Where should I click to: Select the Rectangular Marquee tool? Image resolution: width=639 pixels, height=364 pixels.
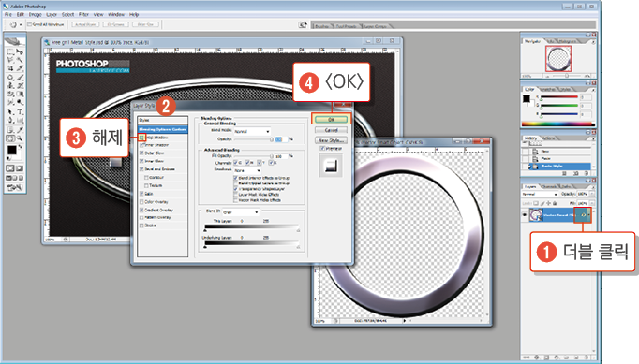click(10, 51)
